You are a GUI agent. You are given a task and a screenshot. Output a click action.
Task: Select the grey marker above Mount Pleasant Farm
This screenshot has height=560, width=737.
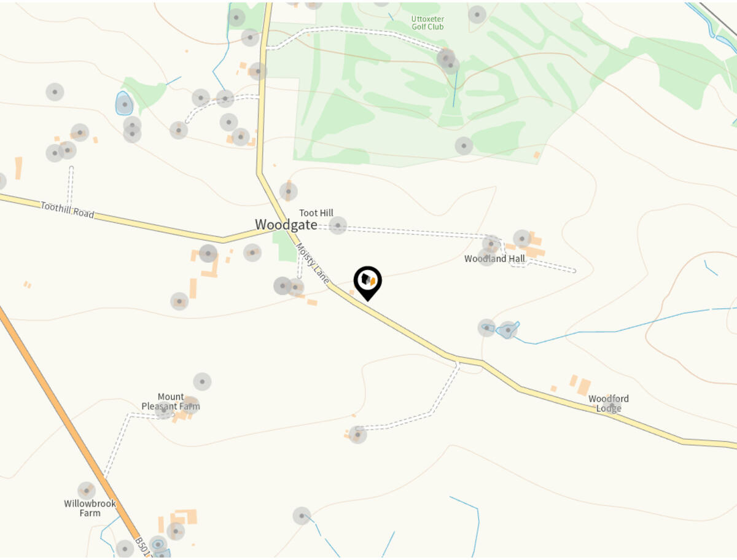[202, 381]
